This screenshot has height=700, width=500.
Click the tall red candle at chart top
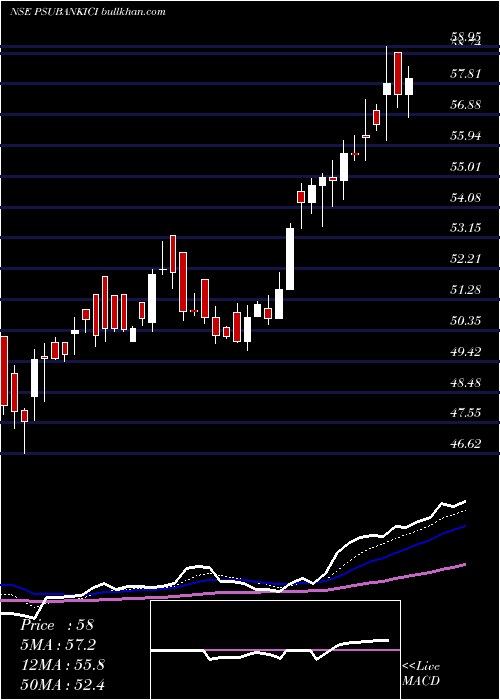(x=398, y=73)
